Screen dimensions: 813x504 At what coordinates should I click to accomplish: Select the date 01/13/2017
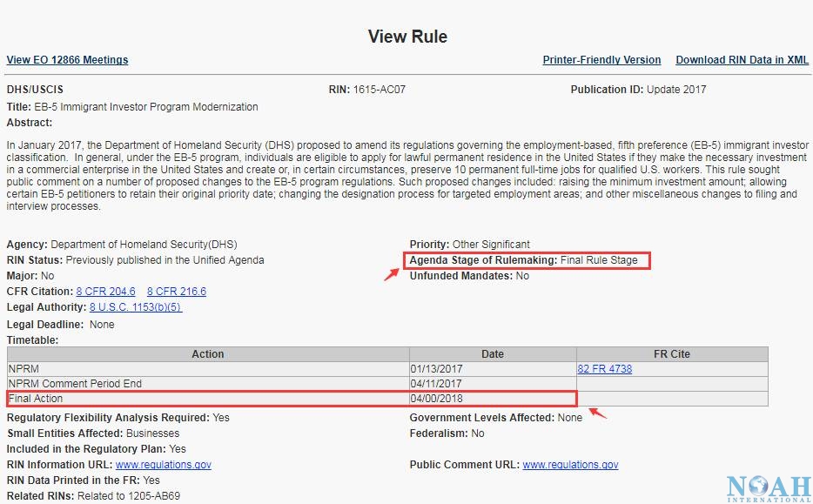coord(436,369)
